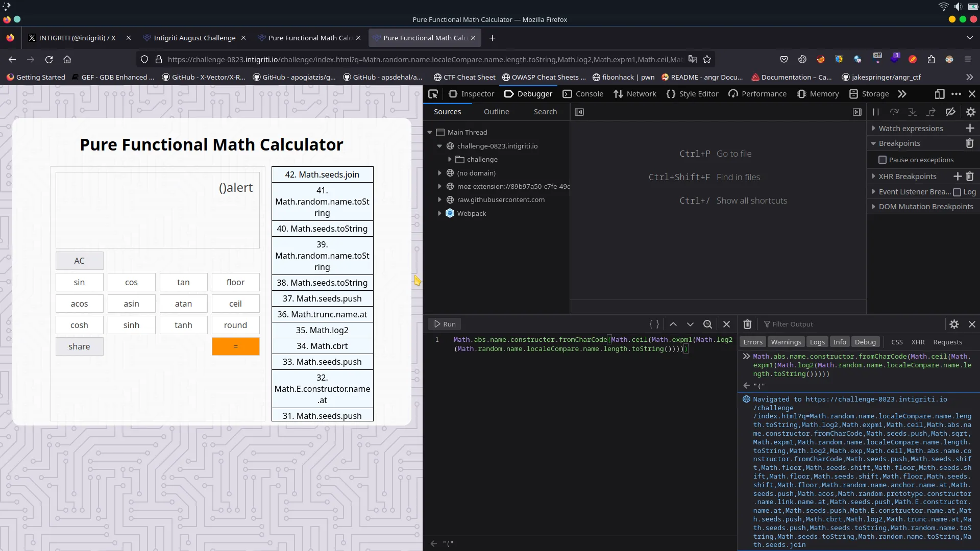Viewport: 980px width, 551px height.
Task: Click the AC calculator button
Action: [x=80, y=260]
